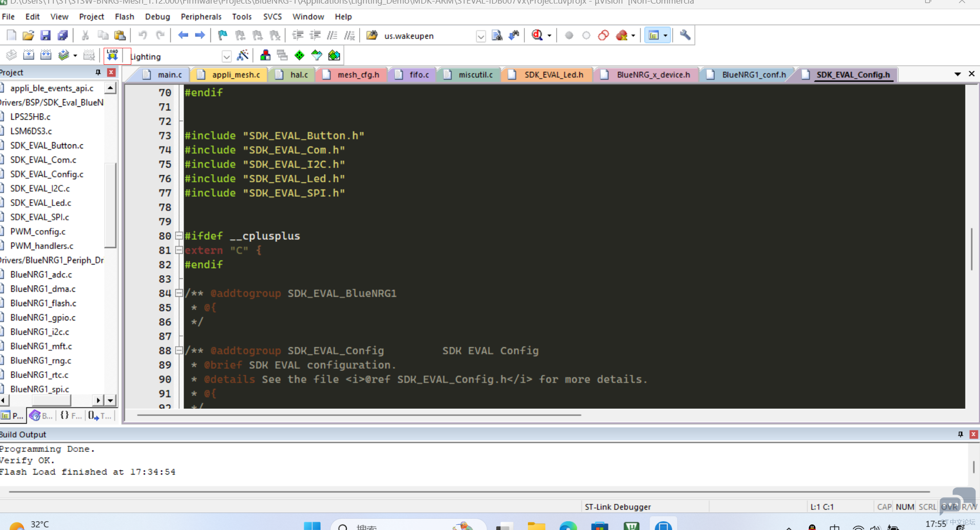Close the Build Output panel
The height and width of the screenshot is (530, 980).
(x=973, y=434)
